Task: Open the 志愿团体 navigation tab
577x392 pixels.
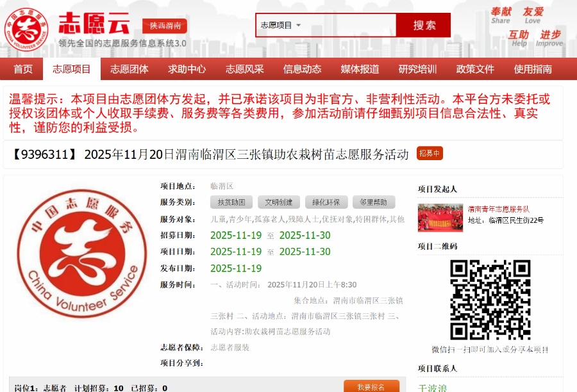Action: pyautogui.click(x=129, y=69)
